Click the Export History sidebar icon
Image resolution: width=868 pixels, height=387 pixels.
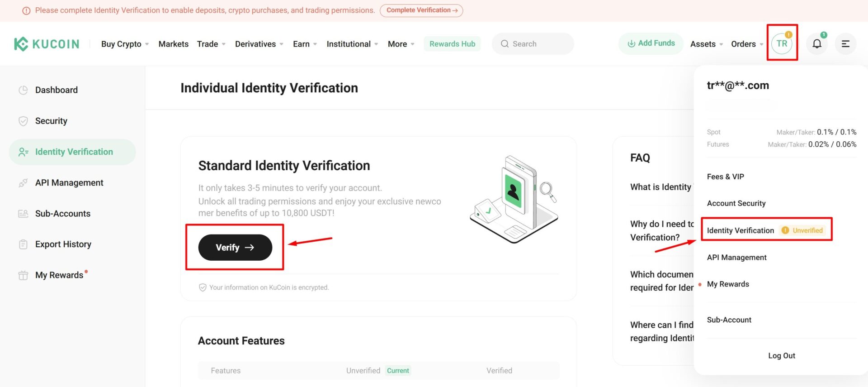point(23,244)
